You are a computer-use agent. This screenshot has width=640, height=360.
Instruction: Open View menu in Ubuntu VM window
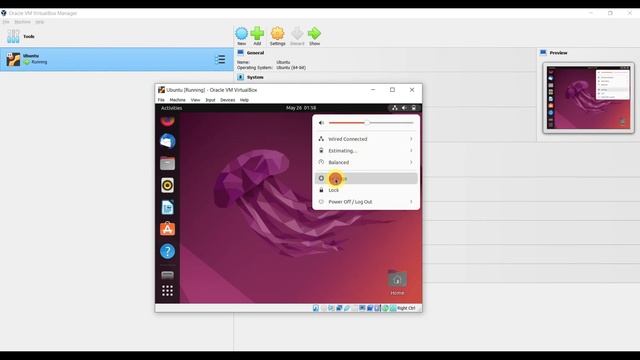tap(196, 100)
